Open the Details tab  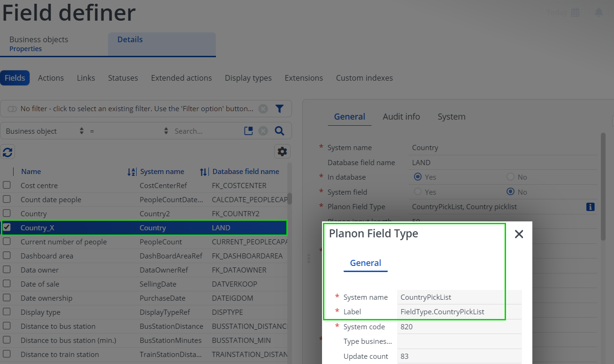point(162,44)
